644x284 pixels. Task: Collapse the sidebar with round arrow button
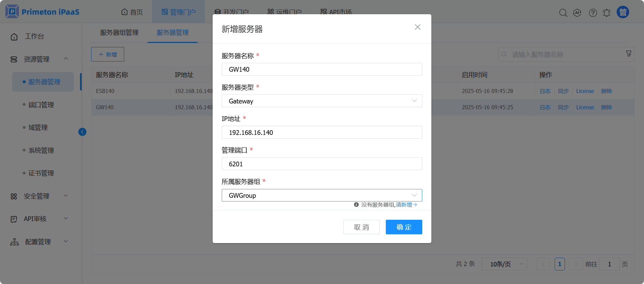coord(82,132)
